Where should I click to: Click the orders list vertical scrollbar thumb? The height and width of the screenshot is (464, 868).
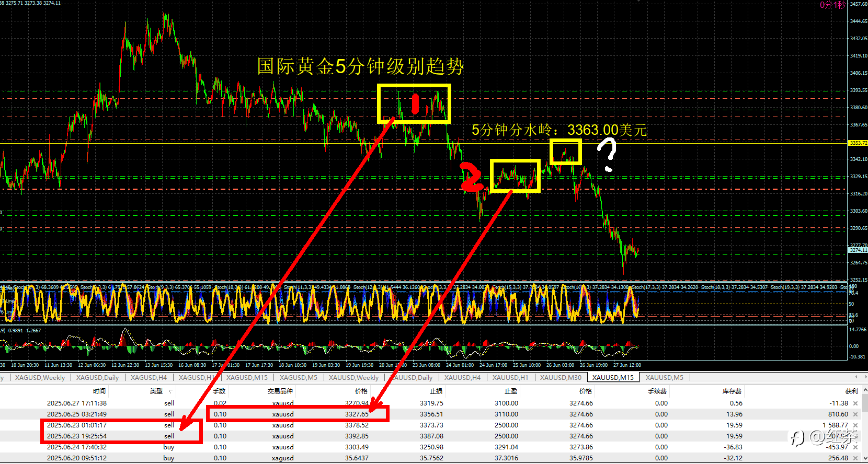pyautogui.click(x=864, y=403)
